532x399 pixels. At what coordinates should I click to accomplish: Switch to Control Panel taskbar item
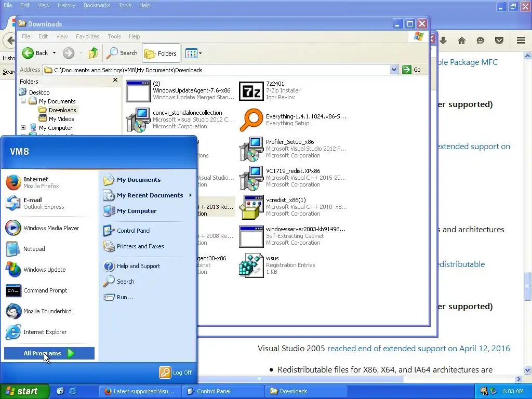(x=223, y=391)
